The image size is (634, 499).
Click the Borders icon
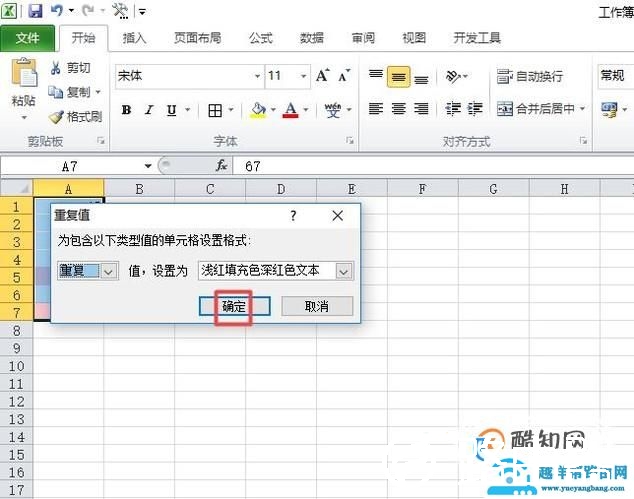pyautogui.click(x=215, y=110)
